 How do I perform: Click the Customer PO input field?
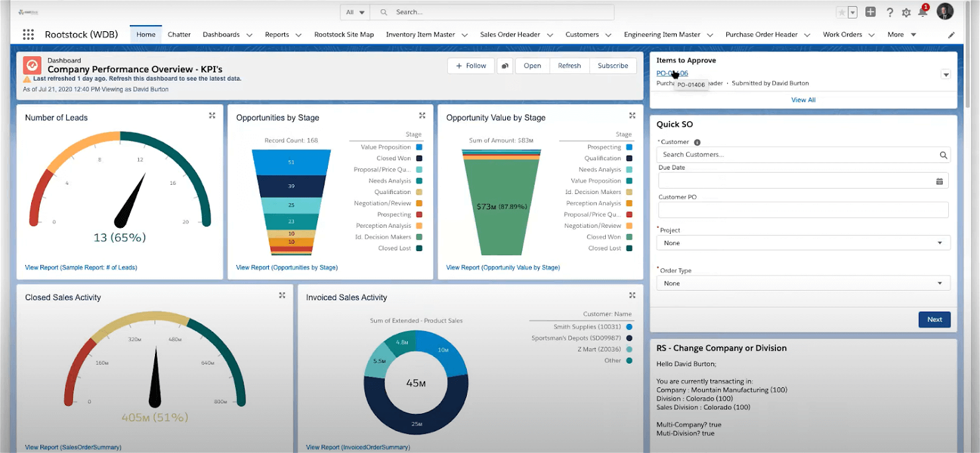click(x=803, y=210)
